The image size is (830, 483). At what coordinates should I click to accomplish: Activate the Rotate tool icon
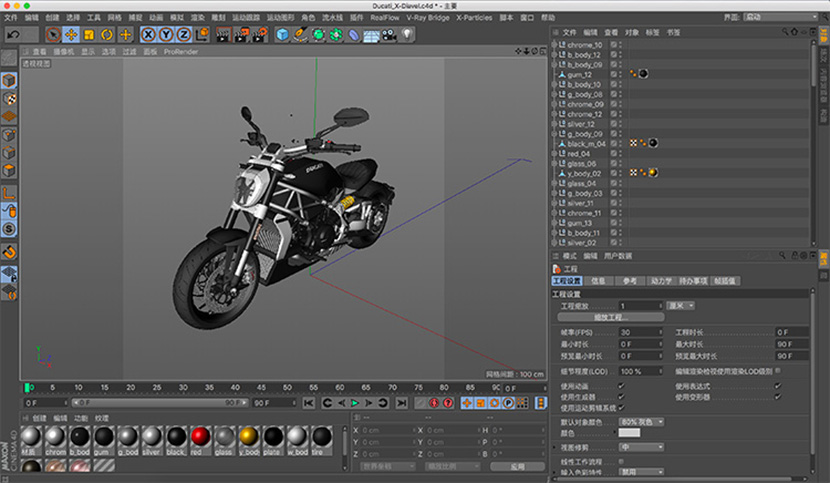(x=107, y=35)
